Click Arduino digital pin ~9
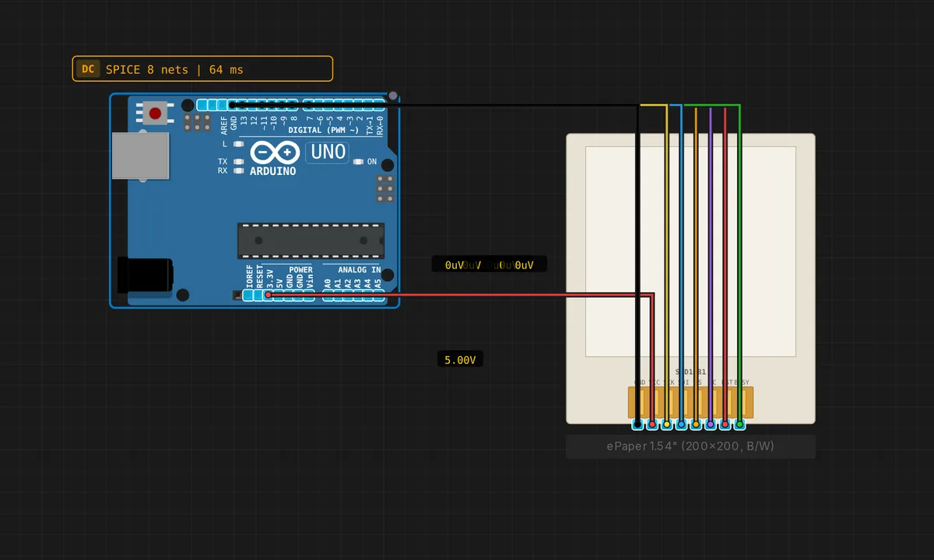The image size is (934, 560). point(283,105)
